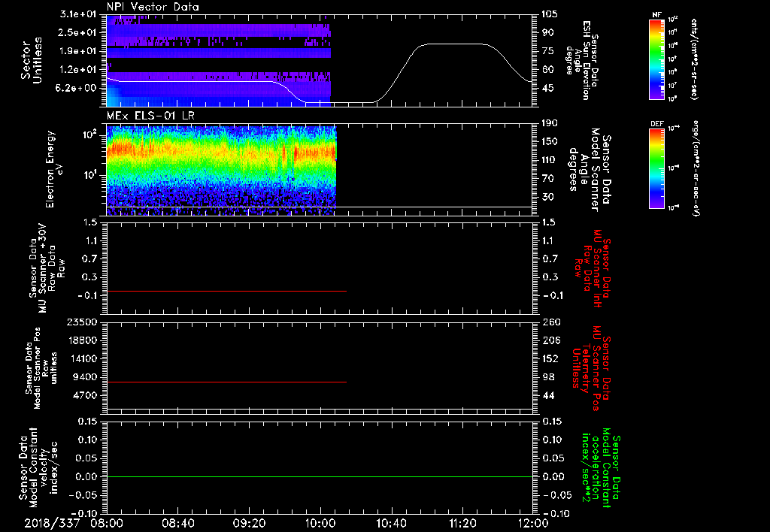Click the NPI Vector Data panel title

[x=153, y=7]
